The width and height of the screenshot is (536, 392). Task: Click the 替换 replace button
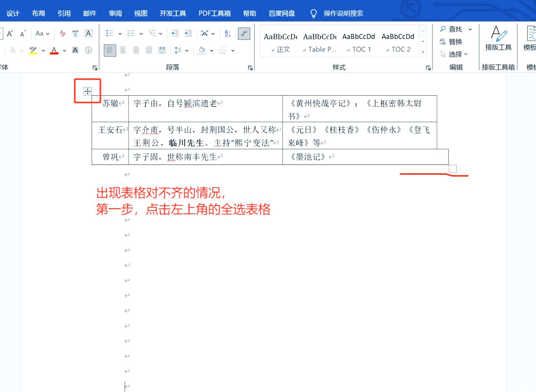451,41
